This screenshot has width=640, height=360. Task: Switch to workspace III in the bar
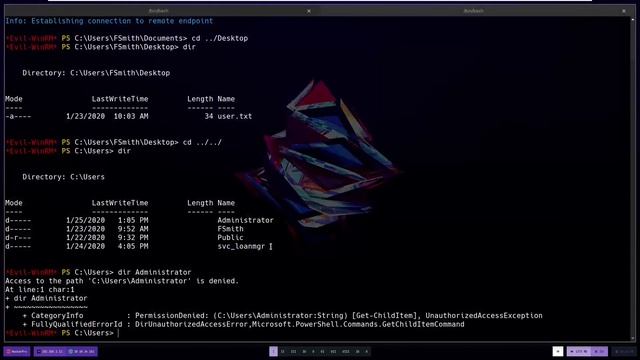click(293, 351)
